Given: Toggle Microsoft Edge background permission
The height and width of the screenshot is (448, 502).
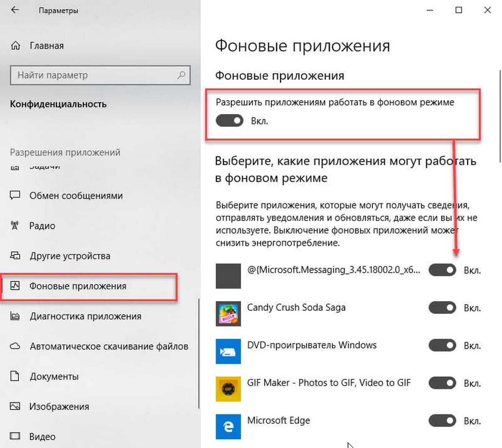Looking at the screenshot, I should point(442,421).
